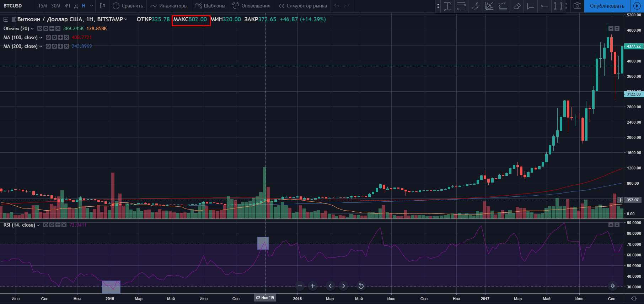Expand the MA (200, close) indicator menu
644x304 pixels.
click(x=41, y=47)
